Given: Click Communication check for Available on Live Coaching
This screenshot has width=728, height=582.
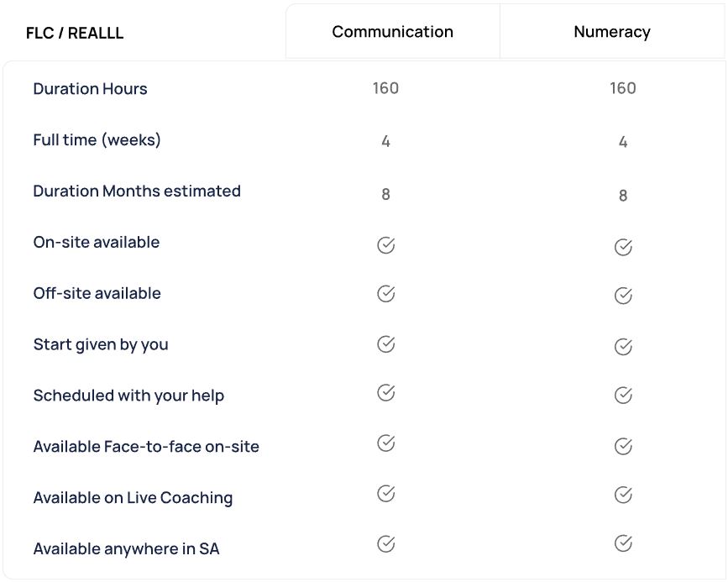Looking at the screenshot, I should click(385, 493).
